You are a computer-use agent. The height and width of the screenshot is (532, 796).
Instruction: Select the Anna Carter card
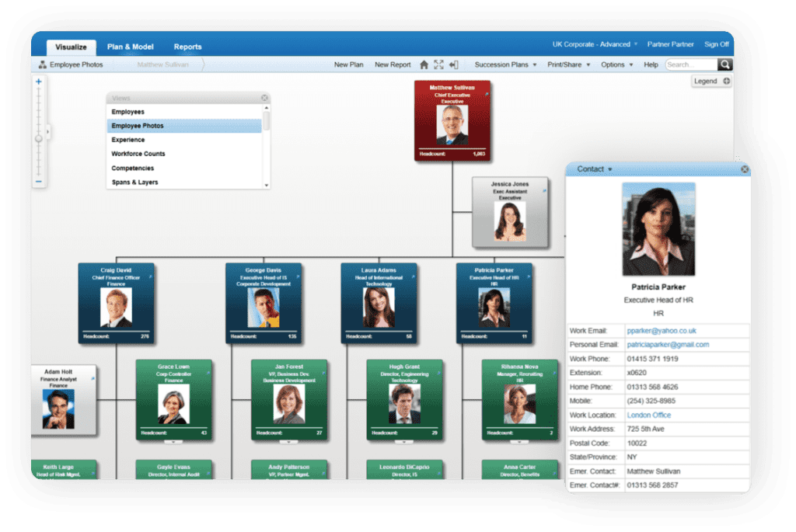point(519,470)
